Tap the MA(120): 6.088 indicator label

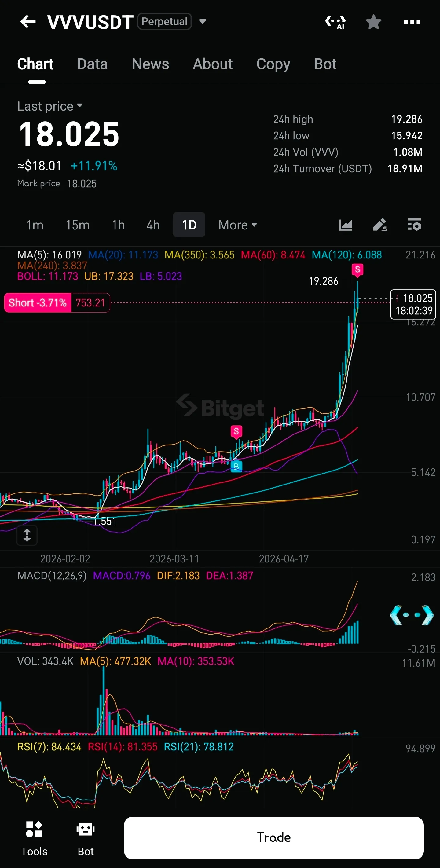(347, 255)
